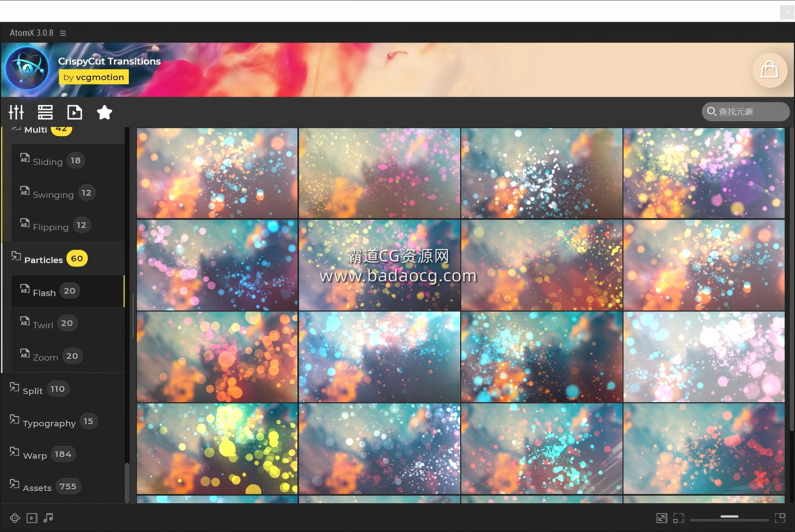Select the Swinging subcategory
The image size is (795, 532).
pos(68,193)
